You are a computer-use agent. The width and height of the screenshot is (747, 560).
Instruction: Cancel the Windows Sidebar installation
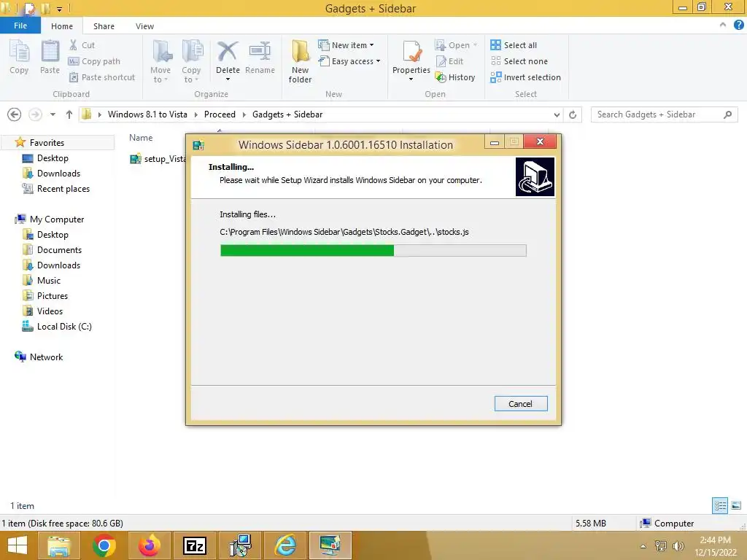point(521,404)
